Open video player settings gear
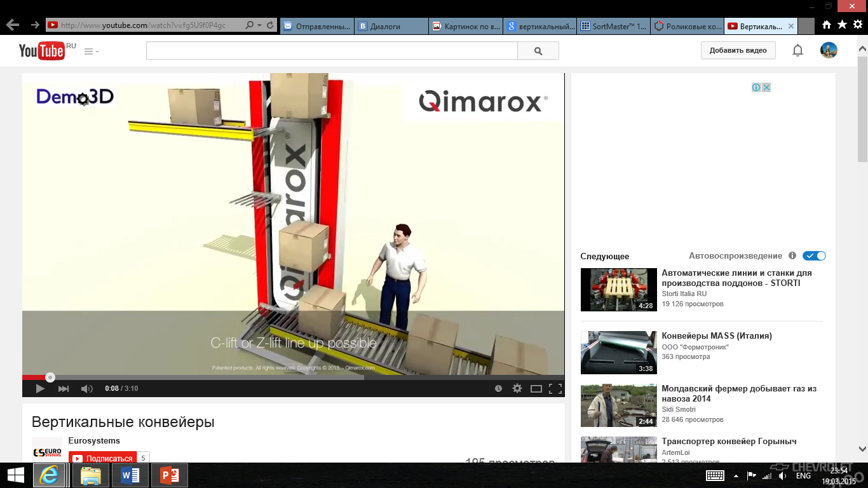868x488 pixels. click(x=517, y=388)
